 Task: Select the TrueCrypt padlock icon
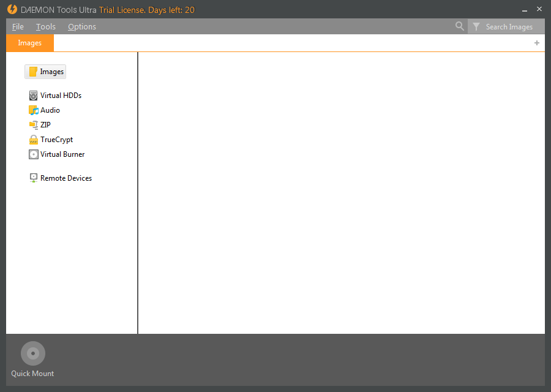pos(33,139)
